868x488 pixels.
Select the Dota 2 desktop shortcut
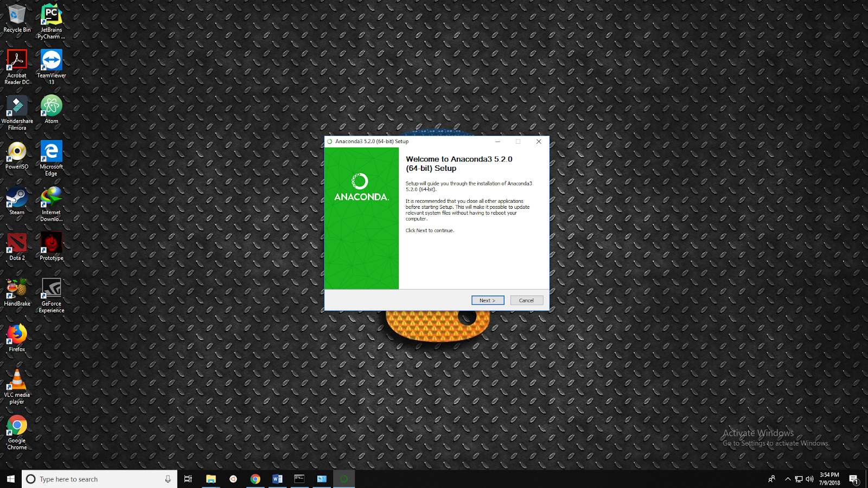(x=17, y=246)
